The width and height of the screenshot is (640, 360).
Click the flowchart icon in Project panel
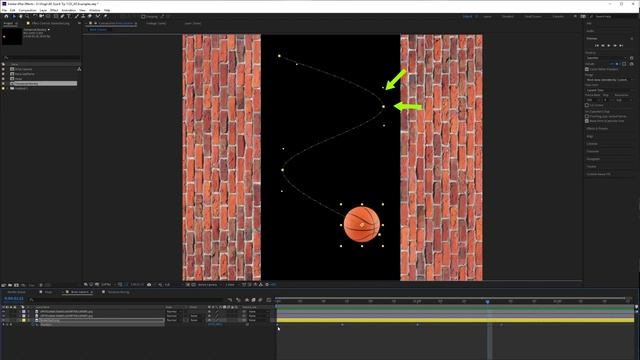pyautogui.click(x=79, y=69)
